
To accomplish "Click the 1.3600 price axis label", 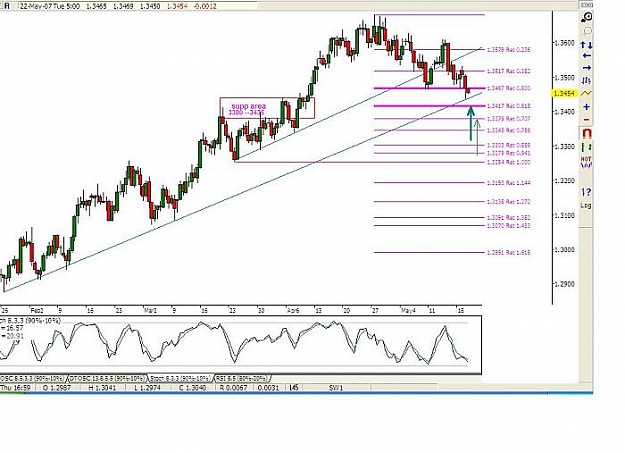I will point(565,43).
